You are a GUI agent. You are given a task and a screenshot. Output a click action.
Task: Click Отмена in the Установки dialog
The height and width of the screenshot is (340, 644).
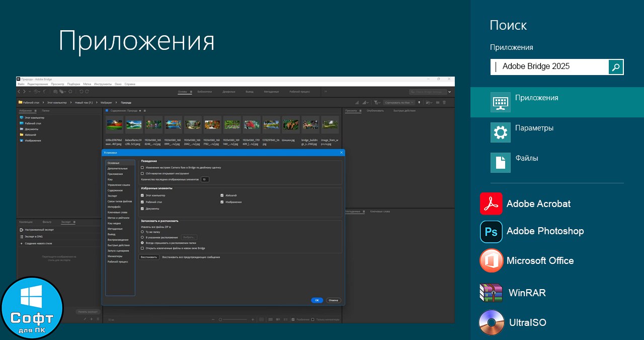[333, 300]
